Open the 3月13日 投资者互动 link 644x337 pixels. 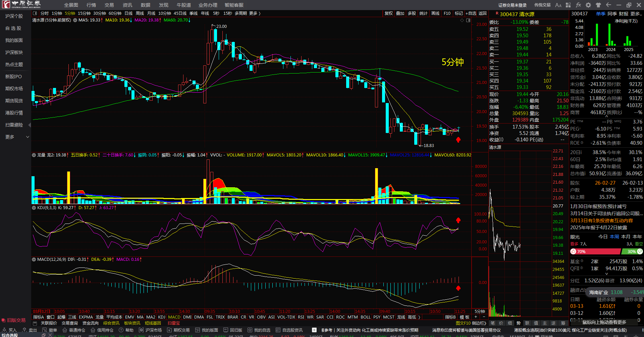click(x=602, y=221)
